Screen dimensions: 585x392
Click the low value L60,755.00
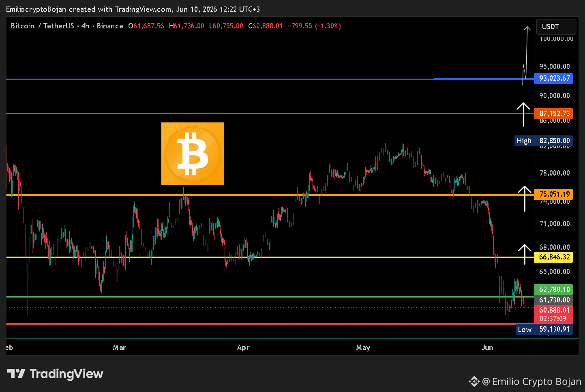(x=226, y=26)
